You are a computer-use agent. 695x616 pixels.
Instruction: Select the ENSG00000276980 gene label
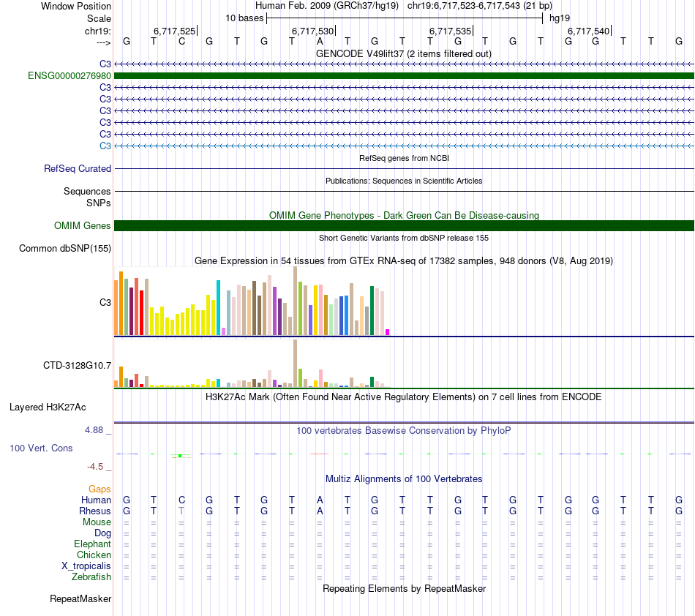pyautogui.click(x=69, y=76)
